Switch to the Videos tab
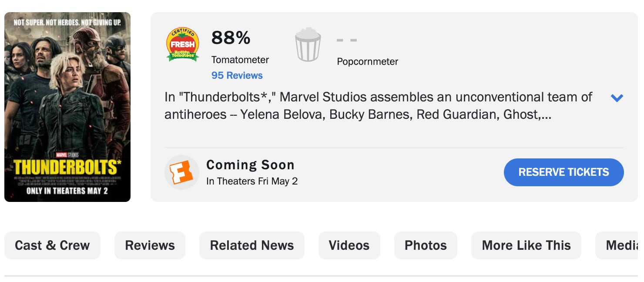Screen dimensions: 644x282 click(x=349, y=245)
